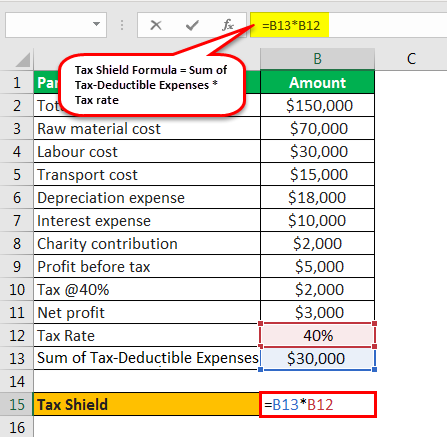Select the Tax Rate label cell
The image size is (447, 437).
point(147,335)
